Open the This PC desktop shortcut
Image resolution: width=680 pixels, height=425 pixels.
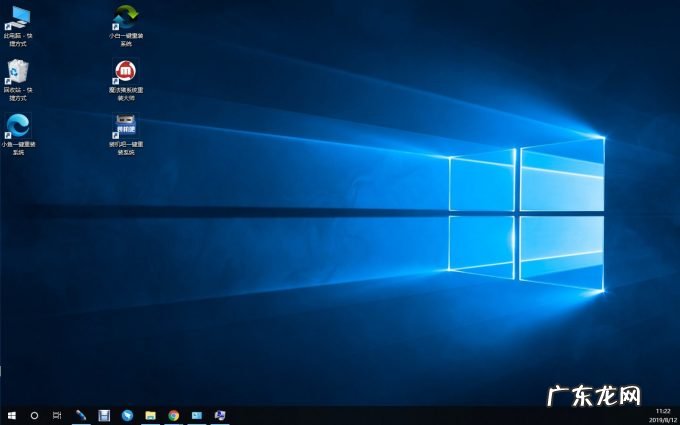click(18, 27)
